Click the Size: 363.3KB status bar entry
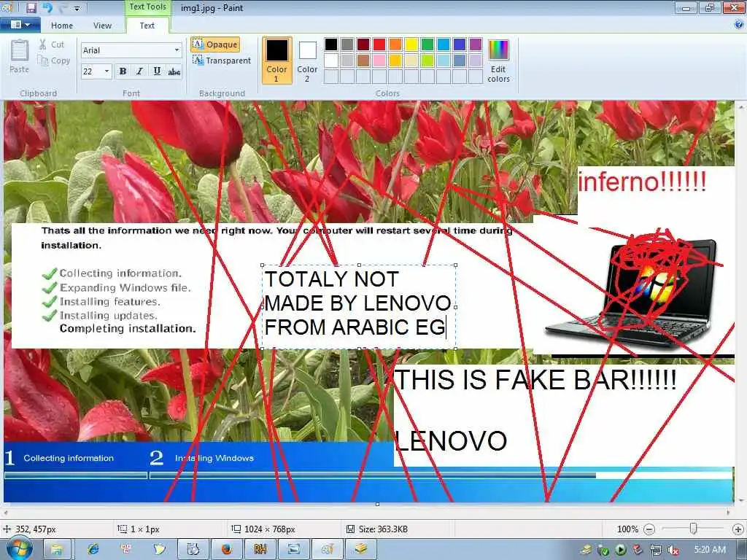Screen dimensions: 747x560 (x=377, y=529)
